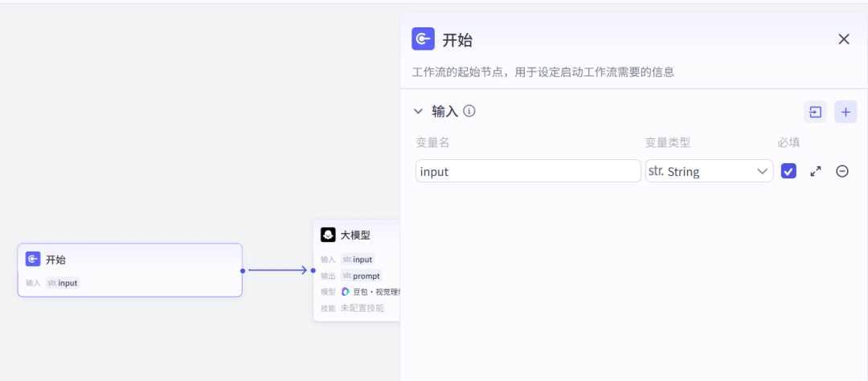Click the str.prompt output tag in 大模型
This screenshot has height=381, width=868.
(x=361, y=275)
